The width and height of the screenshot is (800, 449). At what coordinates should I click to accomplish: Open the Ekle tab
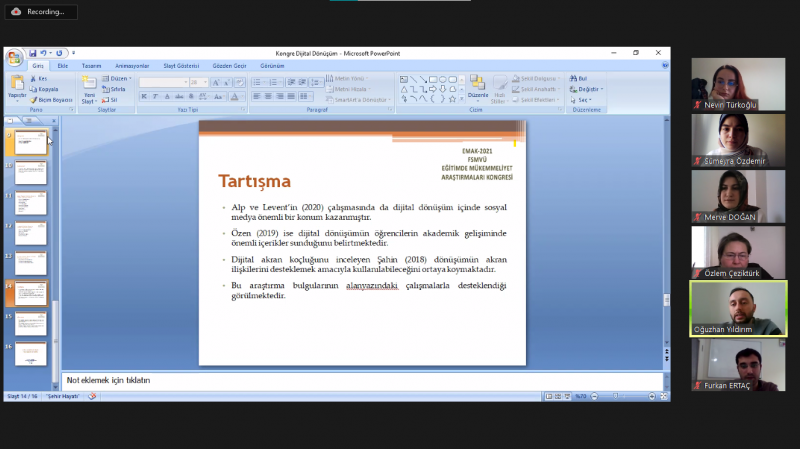(x=62, y=66)
